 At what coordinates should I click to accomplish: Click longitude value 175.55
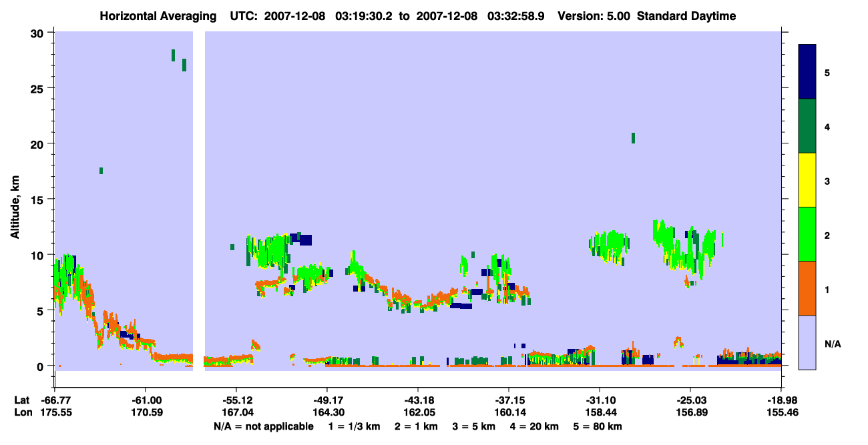[55, 412]
